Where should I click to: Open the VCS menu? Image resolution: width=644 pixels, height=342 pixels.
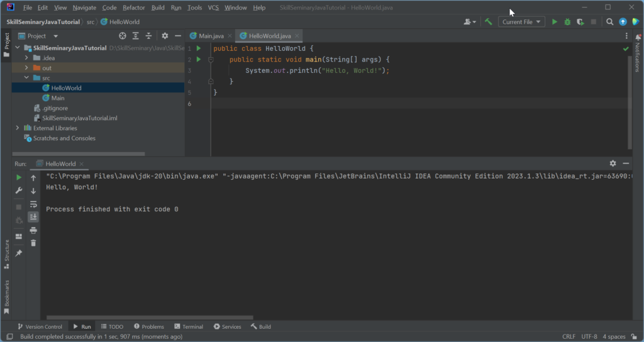click(x=213, y=8)
